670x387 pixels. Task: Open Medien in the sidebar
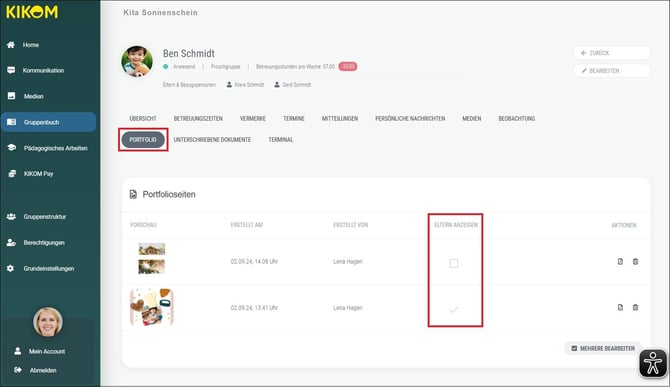(33, 97)
